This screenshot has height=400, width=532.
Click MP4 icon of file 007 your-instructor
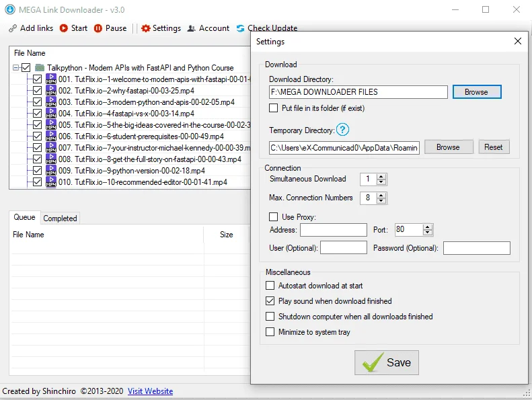(x=51, y=148)
